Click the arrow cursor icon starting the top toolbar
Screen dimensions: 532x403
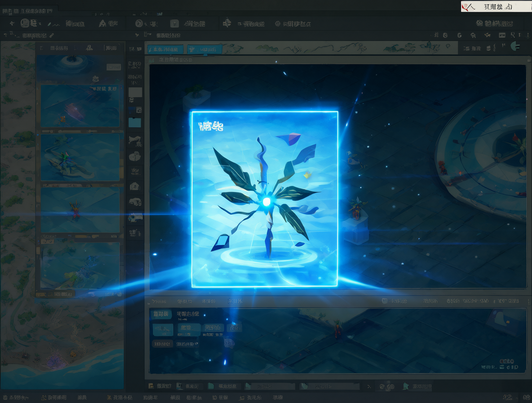12,23
